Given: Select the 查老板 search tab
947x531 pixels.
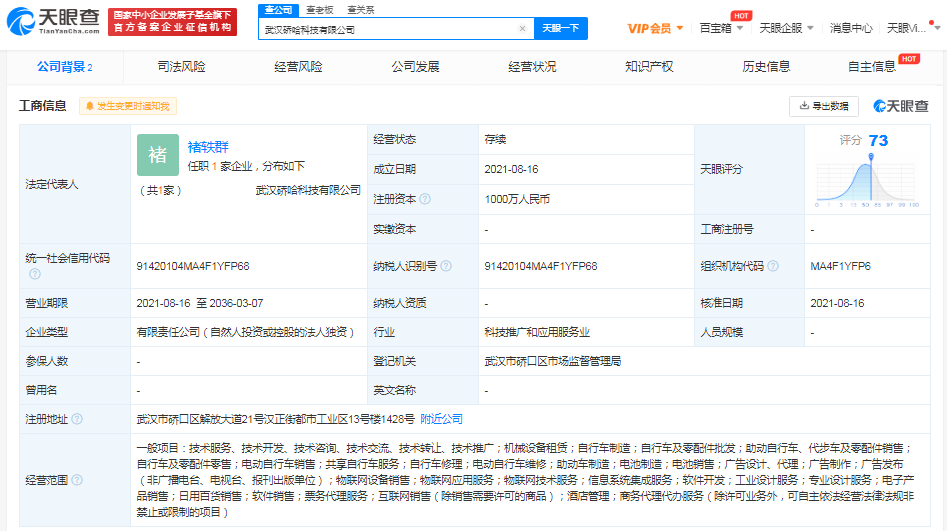Looking at the screenshot, I should click(319, 10).
